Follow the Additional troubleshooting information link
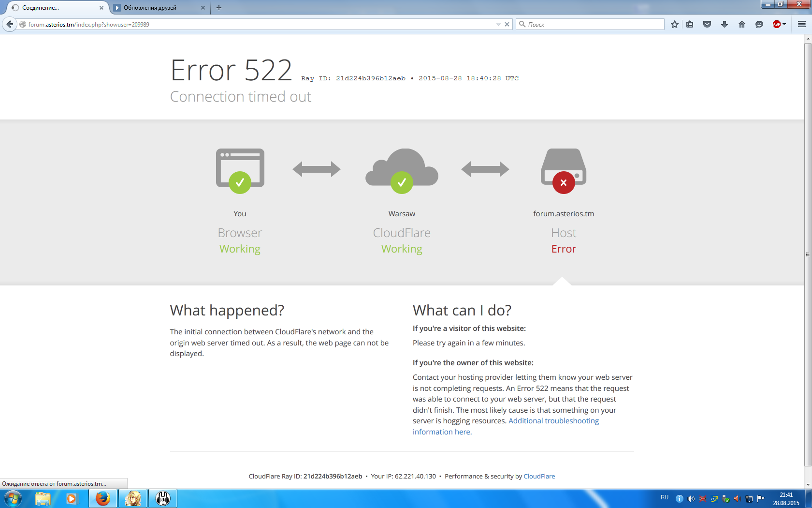The height and width of the screenshot is (508, 812). tap(553, 421)
